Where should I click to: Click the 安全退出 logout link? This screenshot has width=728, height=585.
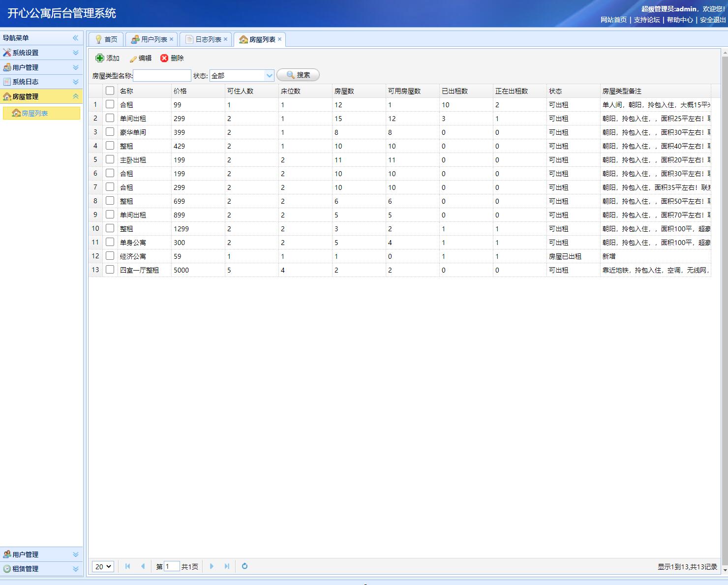(713, 20)
